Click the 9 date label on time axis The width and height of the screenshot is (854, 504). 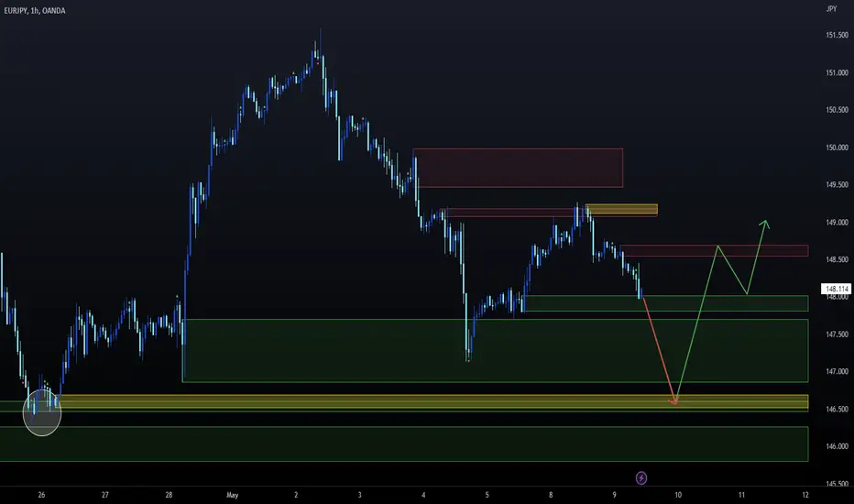point(614,495)
